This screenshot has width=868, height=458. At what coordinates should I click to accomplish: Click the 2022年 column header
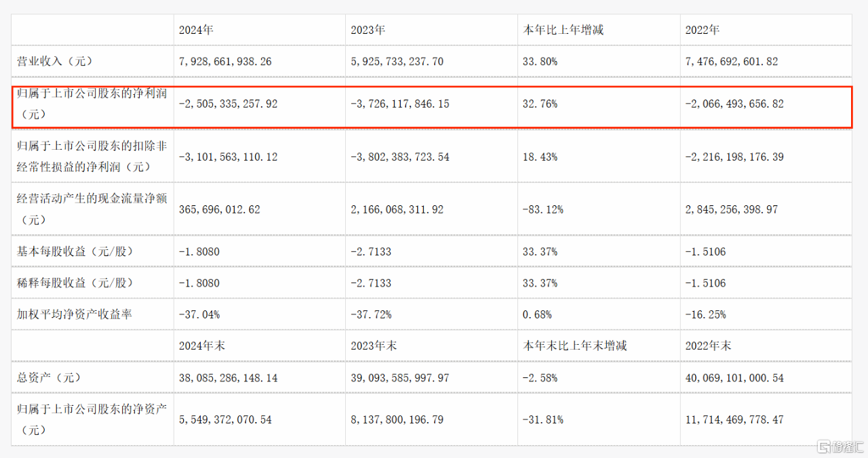703,30
